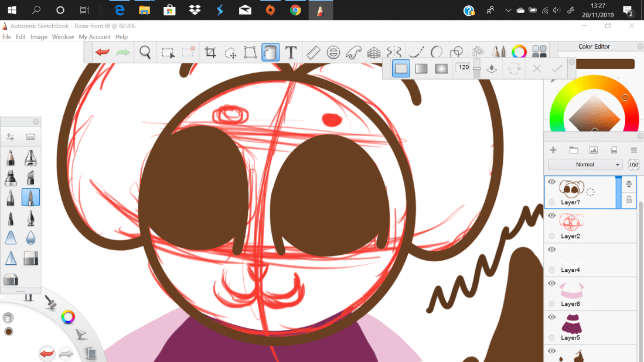
Task: Open the layer panel hamburger menu
Action: (x=633, y=150)
